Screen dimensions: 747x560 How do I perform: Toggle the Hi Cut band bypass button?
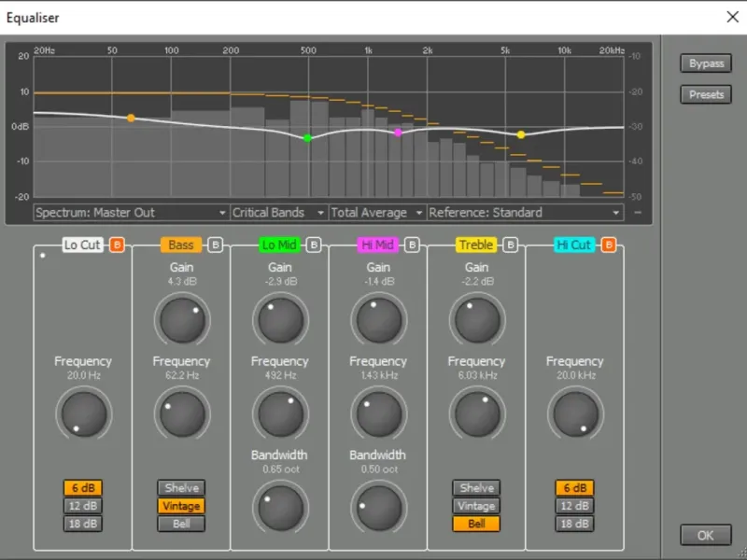click(x=608, y=245)
